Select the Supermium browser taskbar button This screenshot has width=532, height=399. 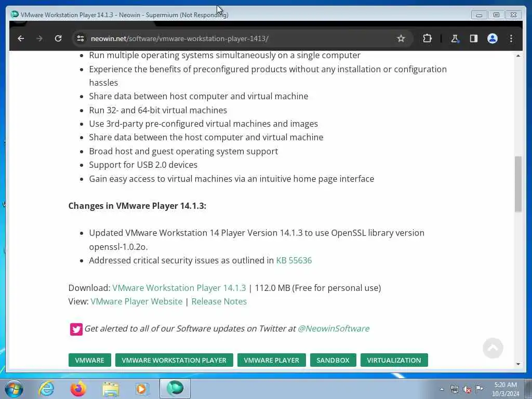click(x=175, y=389)
